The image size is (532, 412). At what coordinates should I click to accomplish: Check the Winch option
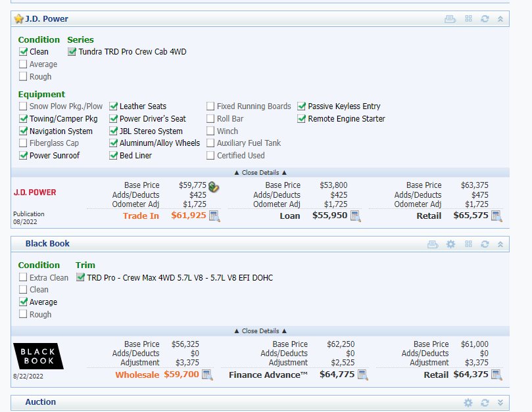(x=210, y=131)
